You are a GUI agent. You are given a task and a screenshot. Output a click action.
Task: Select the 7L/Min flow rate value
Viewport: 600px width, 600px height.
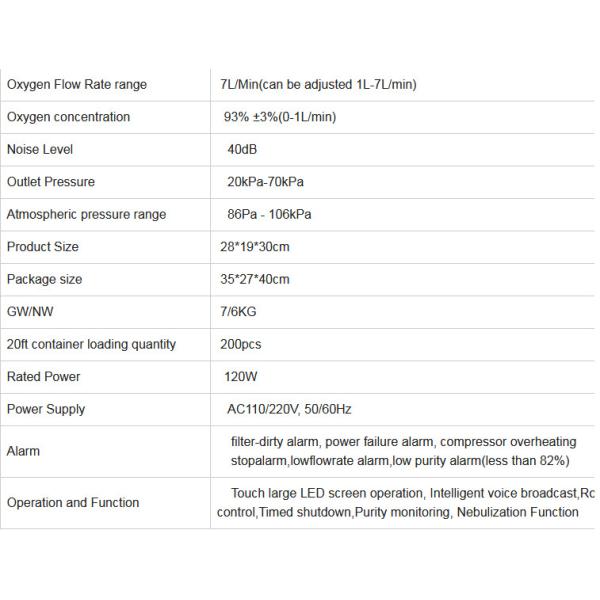pos(318,85)
